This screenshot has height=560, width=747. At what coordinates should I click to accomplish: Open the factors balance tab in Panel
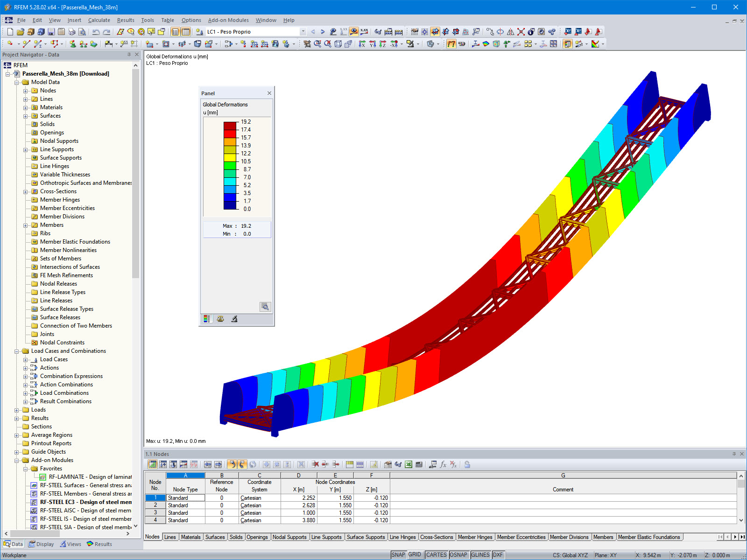click(x=220, y=319)
